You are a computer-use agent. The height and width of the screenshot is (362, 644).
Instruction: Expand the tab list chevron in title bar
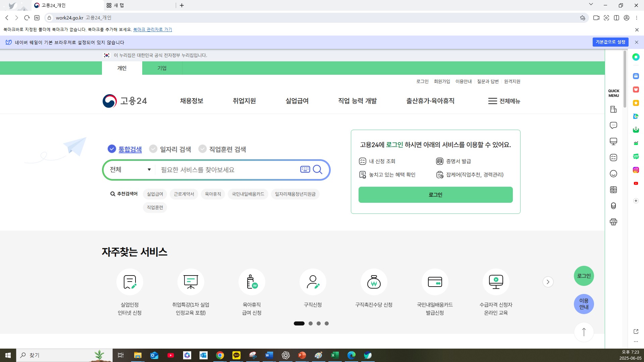591,4
